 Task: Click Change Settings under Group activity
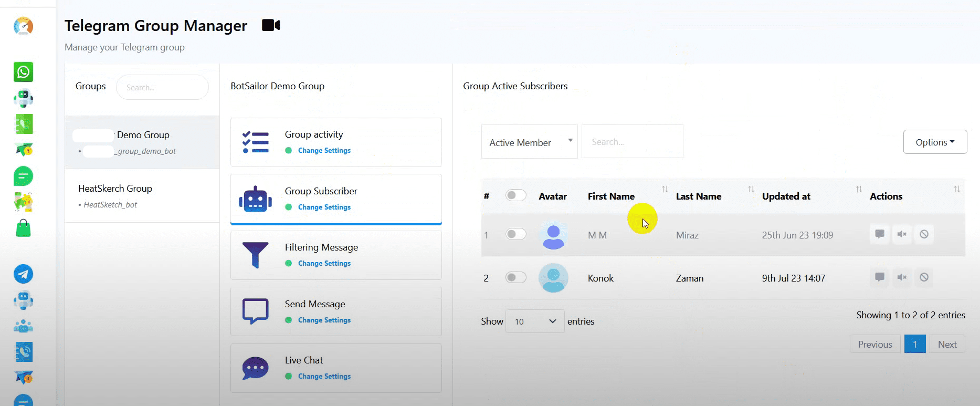324,151
